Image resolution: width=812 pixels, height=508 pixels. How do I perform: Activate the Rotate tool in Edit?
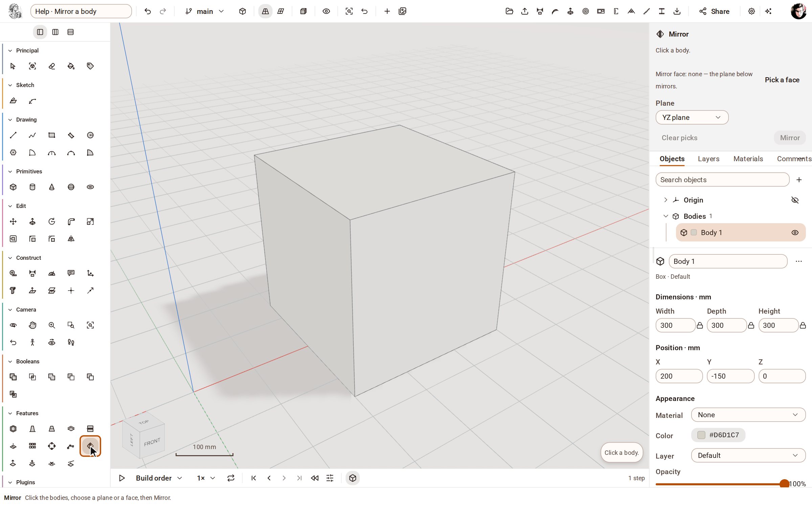click(x=52, y=221)
